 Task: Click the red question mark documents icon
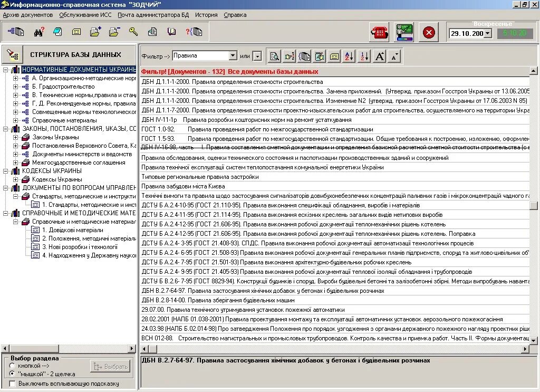pyautogui.click(x=194, y=32)
